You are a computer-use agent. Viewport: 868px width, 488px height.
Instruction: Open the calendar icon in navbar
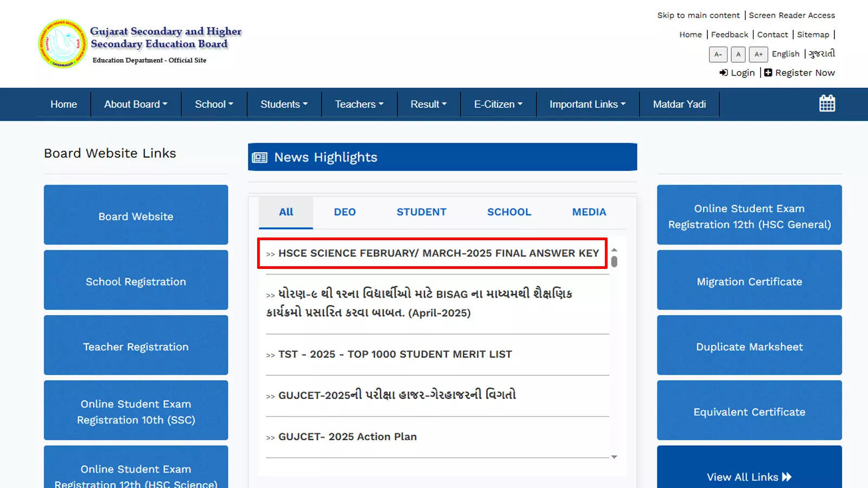[x=827, y=103]
